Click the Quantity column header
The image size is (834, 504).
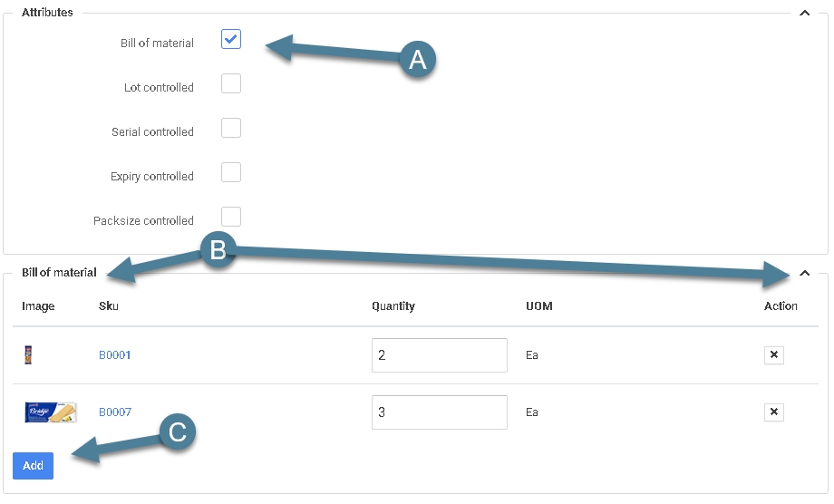[393, 306]
